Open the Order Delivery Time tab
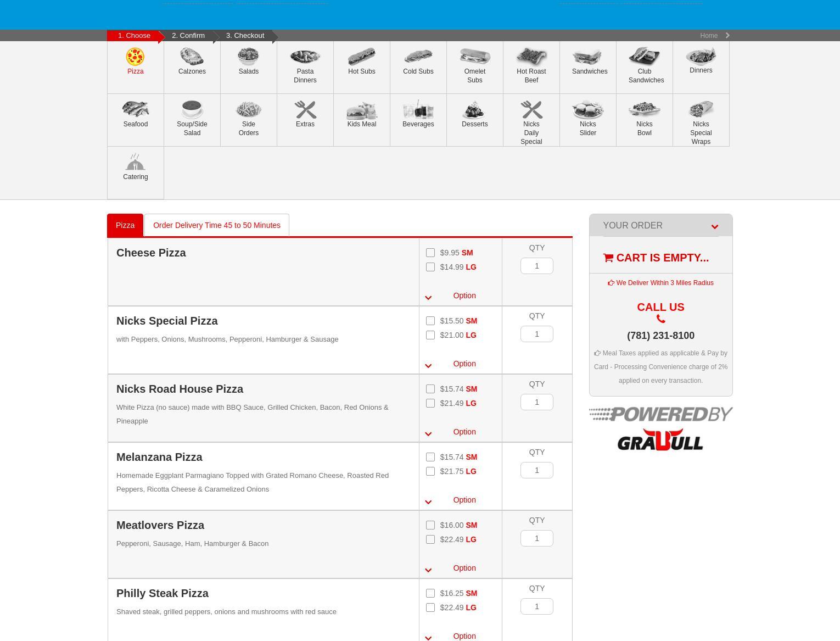Image resolution: width=840 pixels, height=641 pixels. coord(216,225)
